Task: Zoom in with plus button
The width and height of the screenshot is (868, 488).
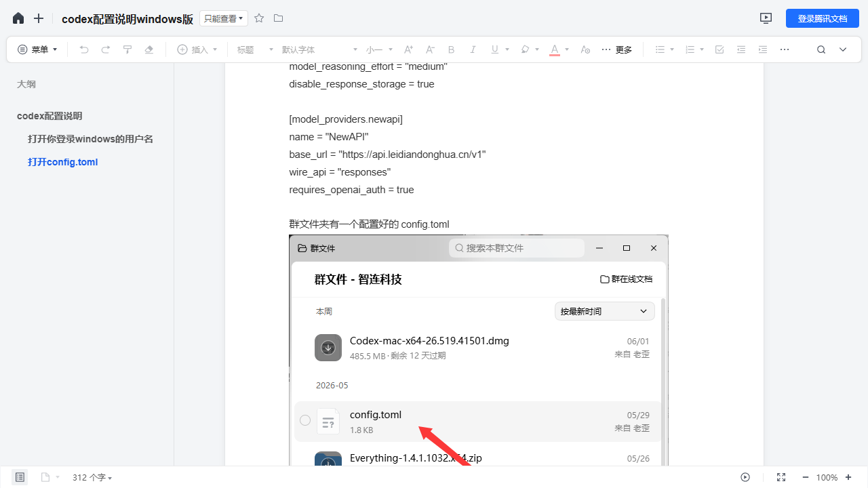Action: (848, 477)
